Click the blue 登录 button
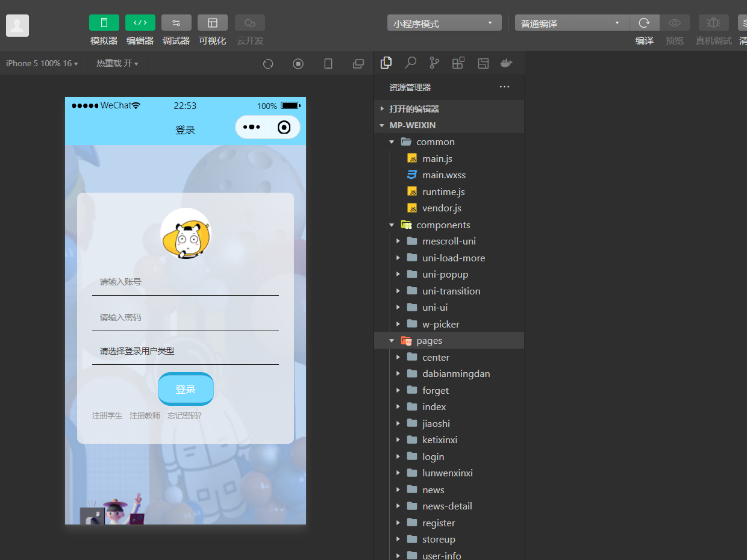Screen dimensions: 747x560 click(x=186, y=389)
